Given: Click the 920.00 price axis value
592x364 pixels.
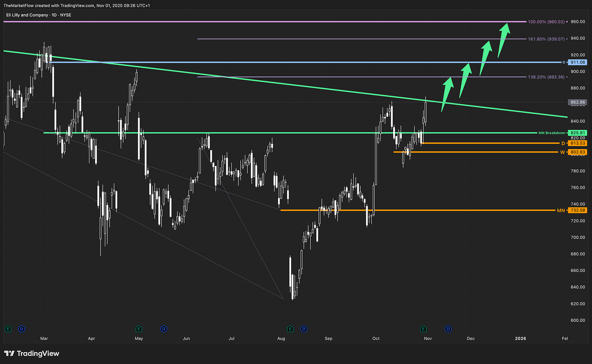Looking at the screenshot, I should 578,54.
